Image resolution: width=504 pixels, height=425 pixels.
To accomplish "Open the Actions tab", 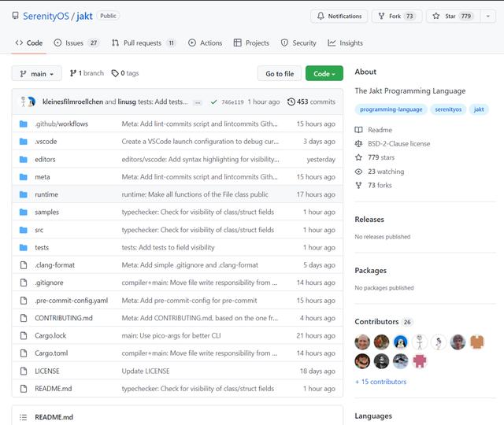I will coord(205,43).
